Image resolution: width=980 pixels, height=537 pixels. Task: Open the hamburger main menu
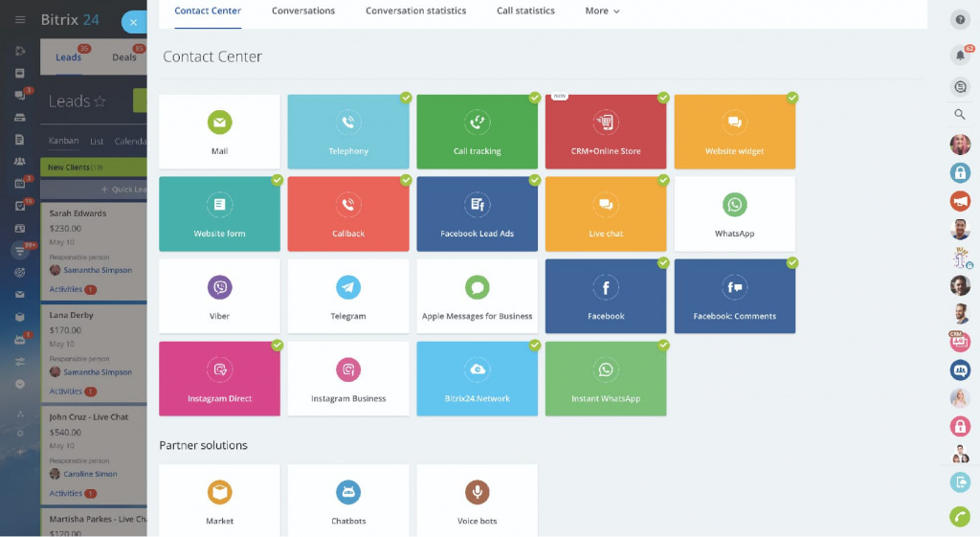point(20,20)
